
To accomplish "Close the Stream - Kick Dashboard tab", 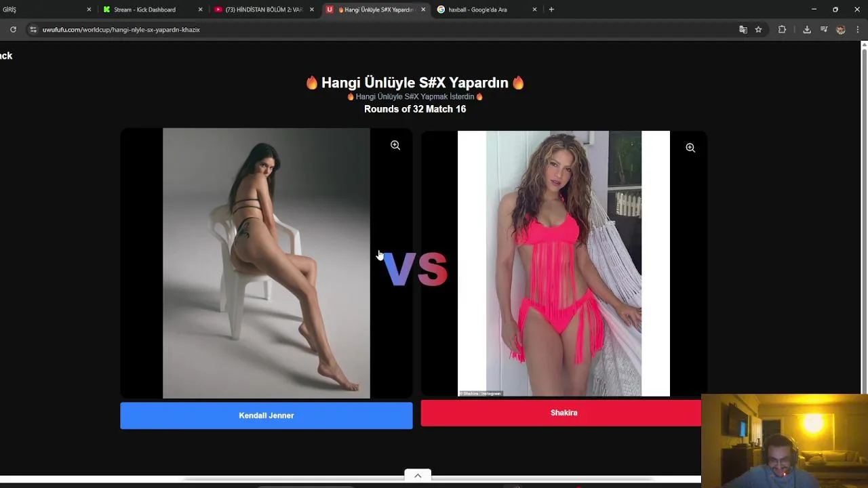I will [200, 9].
